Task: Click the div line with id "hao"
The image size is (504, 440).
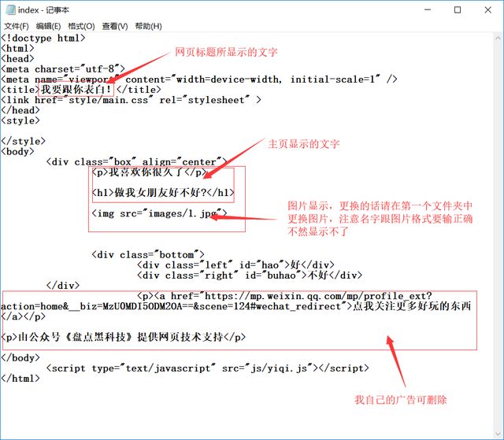Action: tap(235, 265)
